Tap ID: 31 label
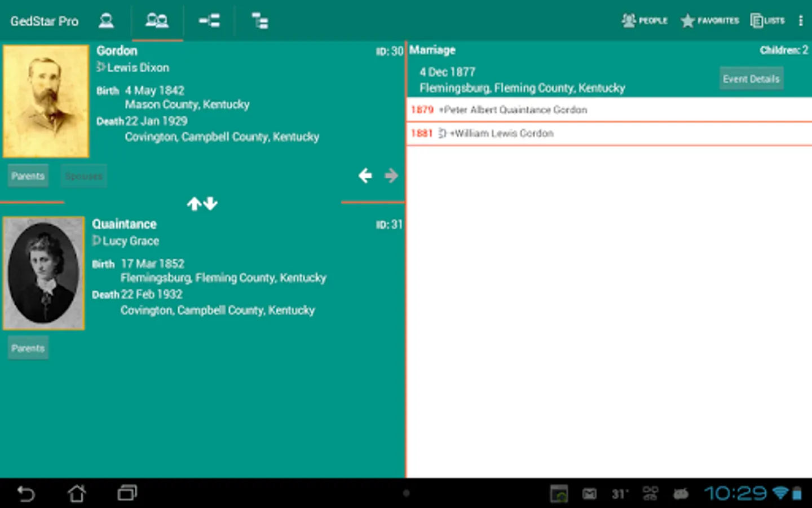 [x=390, y=225]
